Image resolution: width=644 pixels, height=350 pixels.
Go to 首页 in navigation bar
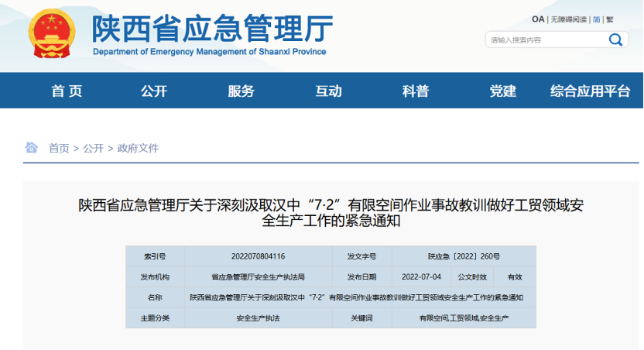tap(67, 91)
